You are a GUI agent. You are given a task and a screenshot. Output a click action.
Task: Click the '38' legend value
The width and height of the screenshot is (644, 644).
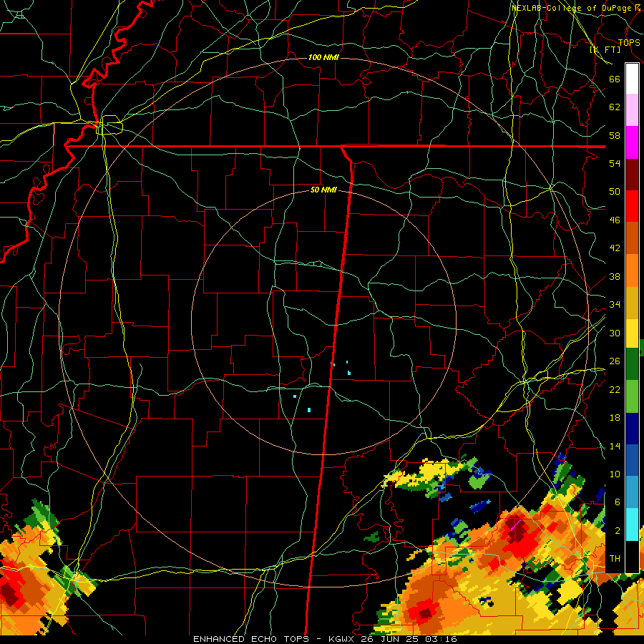point(615,277)
